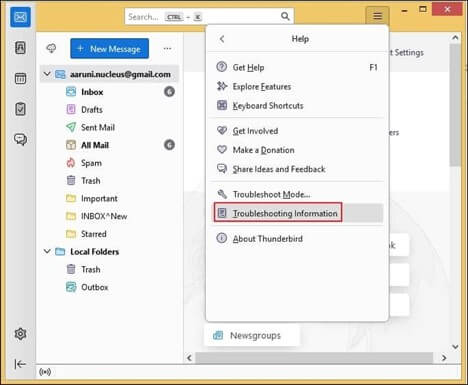The image size is (468, 385).
Task: Click the Mail space icon
Action: [x=20, y=17]
